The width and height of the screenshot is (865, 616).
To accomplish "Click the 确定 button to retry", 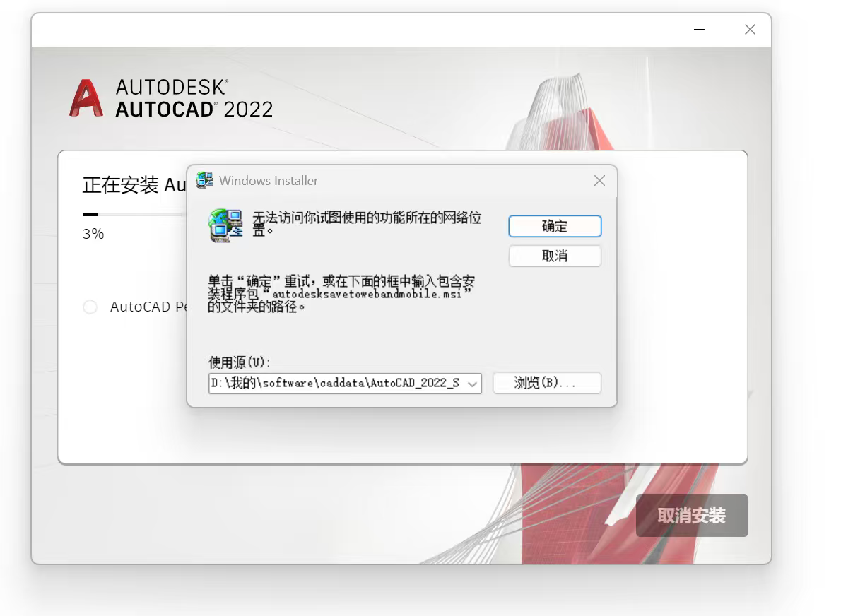I will click(555, 226).
